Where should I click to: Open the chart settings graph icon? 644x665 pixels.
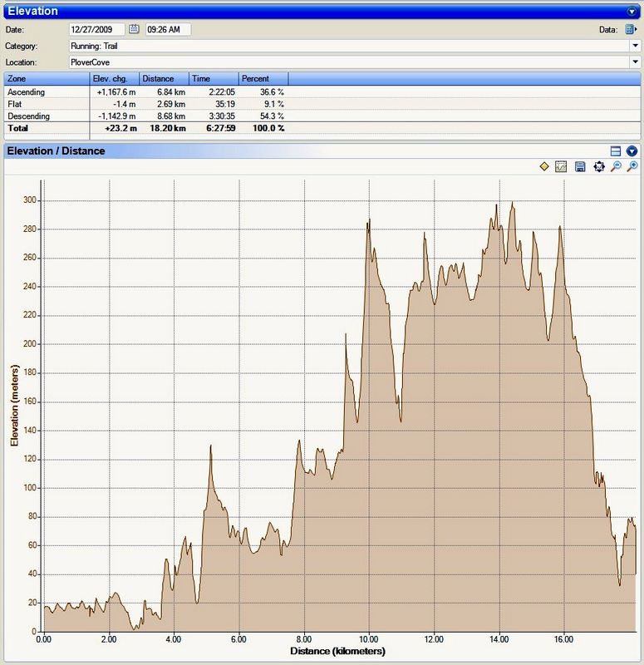click(562, 167)
